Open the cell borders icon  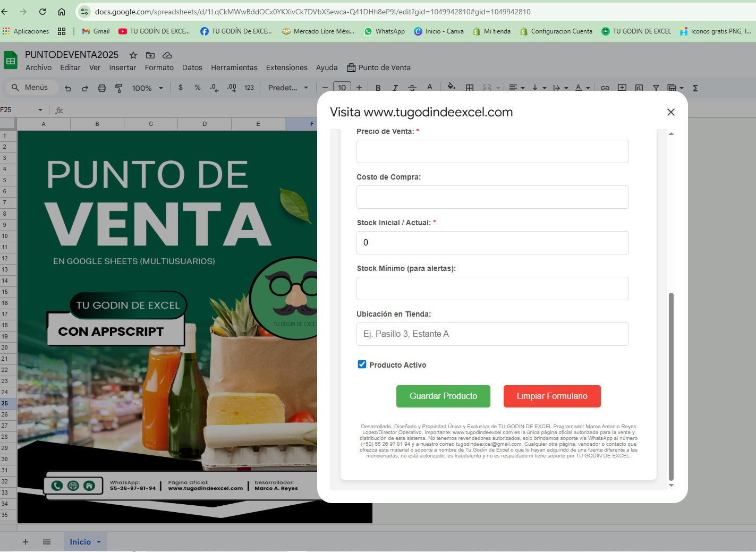[x=470, y=88]
